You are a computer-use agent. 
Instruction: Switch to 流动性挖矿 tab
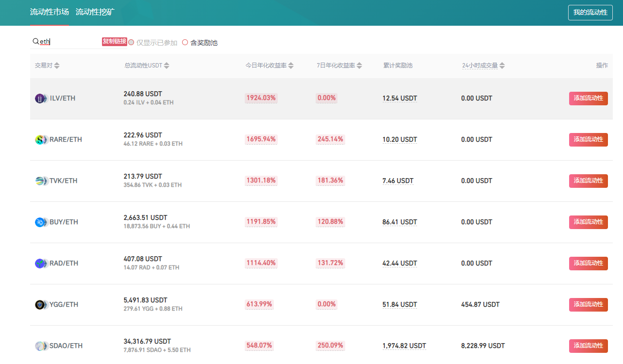[x=95, y=12]
